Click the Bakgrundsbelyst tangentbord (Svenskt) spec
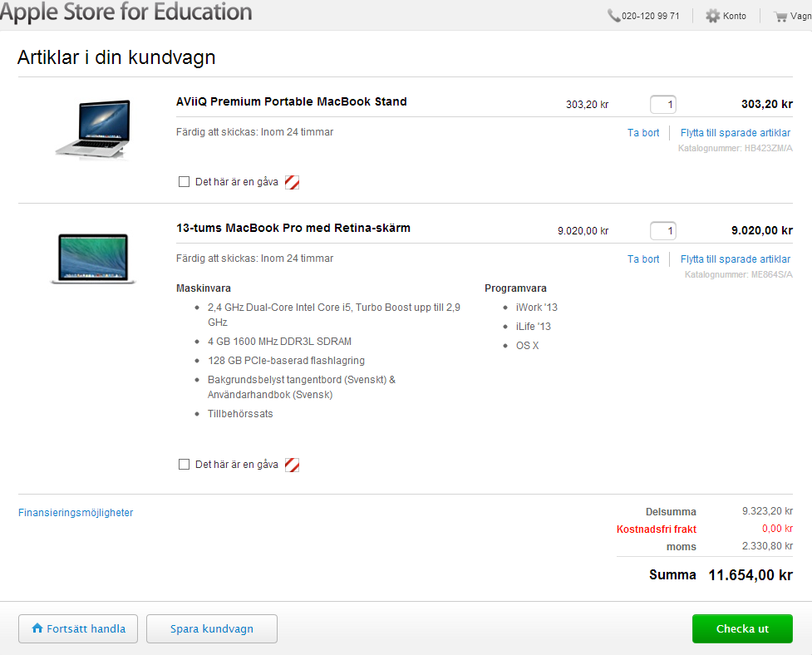 302,387
